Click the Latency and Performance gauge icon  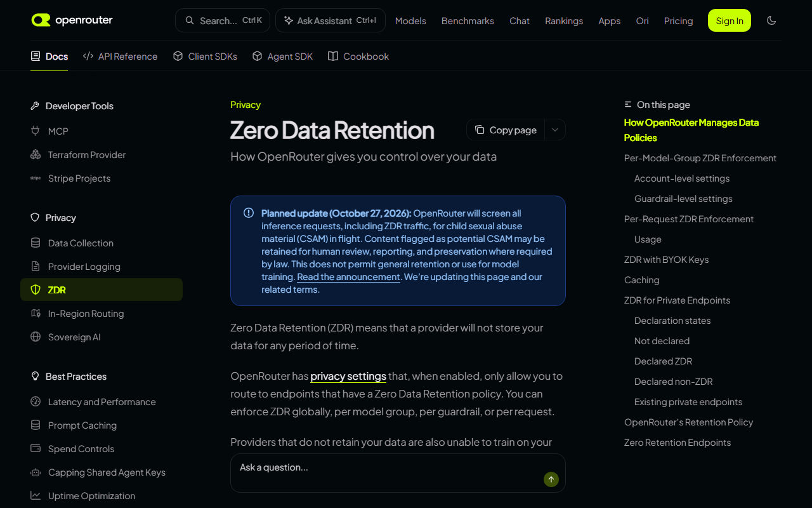36,401
